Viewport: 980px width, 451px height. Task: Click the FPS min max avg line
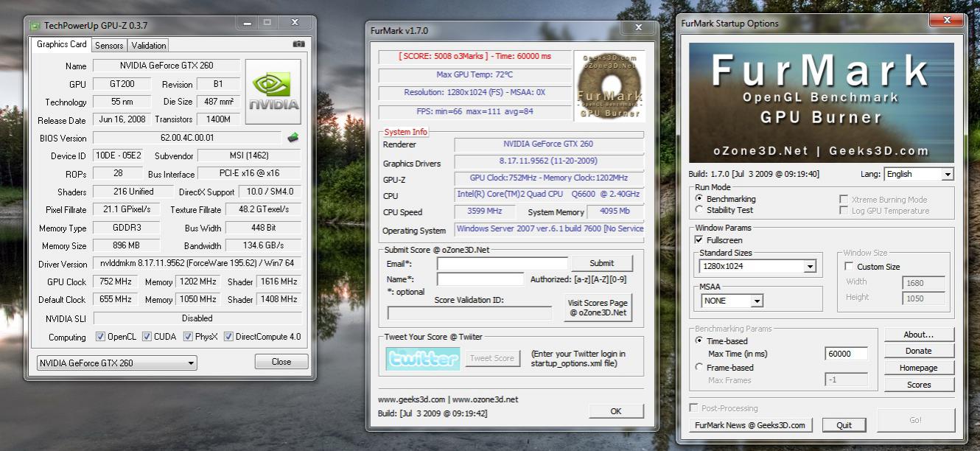pyautogui.click(x=474, y=112)
